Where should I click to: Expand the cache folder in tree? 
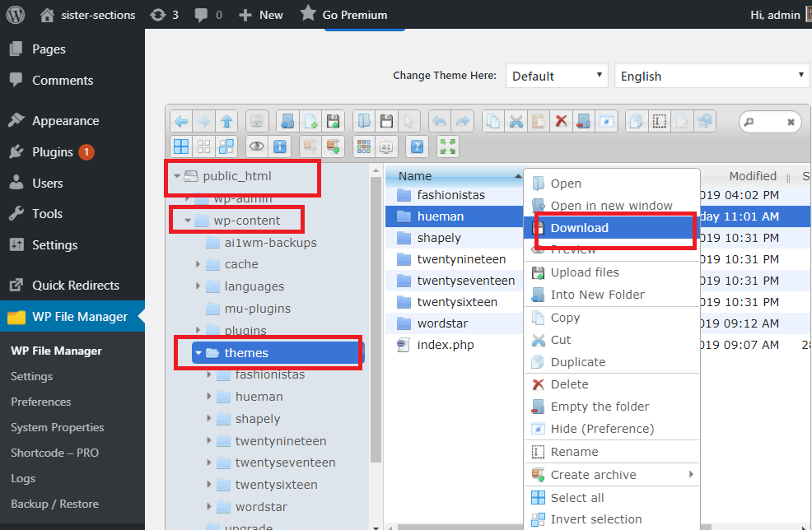pos(198,264)
